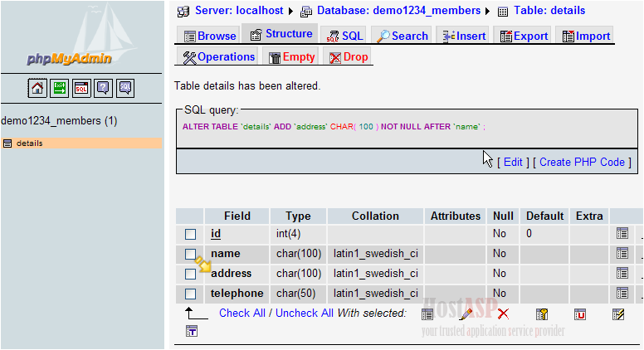The image size is (644, 350).
Task: Open the Structure tab
Action: (281, 34)
